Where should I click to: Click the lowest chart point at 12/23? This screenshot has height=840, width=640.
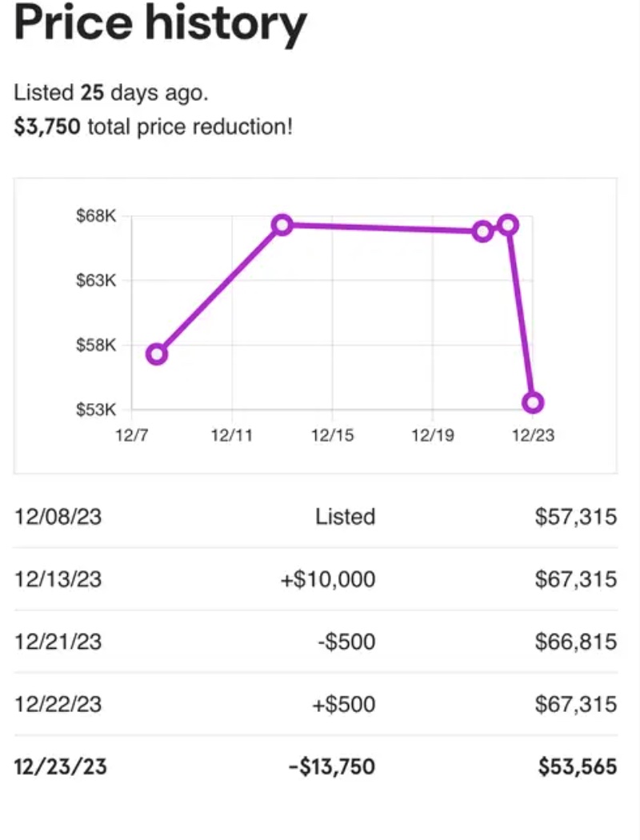pyautogui.click(x=533, y=402)
